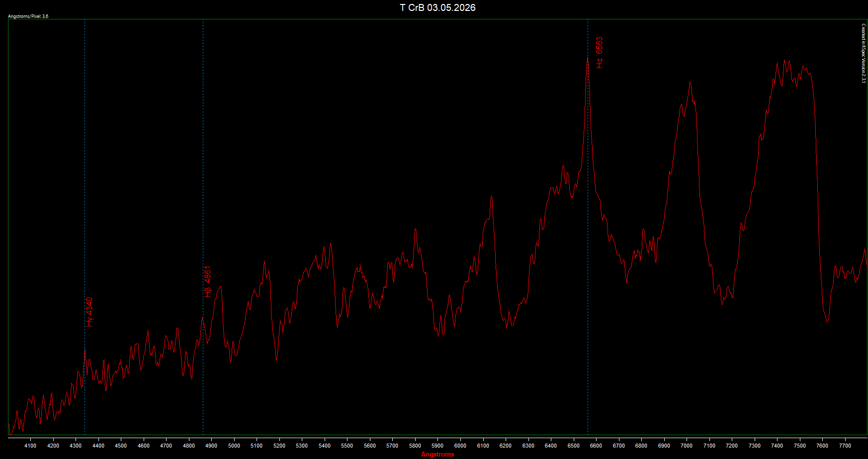Viewport: 868px width, 459px height.
Task: Select the Hγ 4340 line label
Action: pyautogui.click(x=89, y=312)
